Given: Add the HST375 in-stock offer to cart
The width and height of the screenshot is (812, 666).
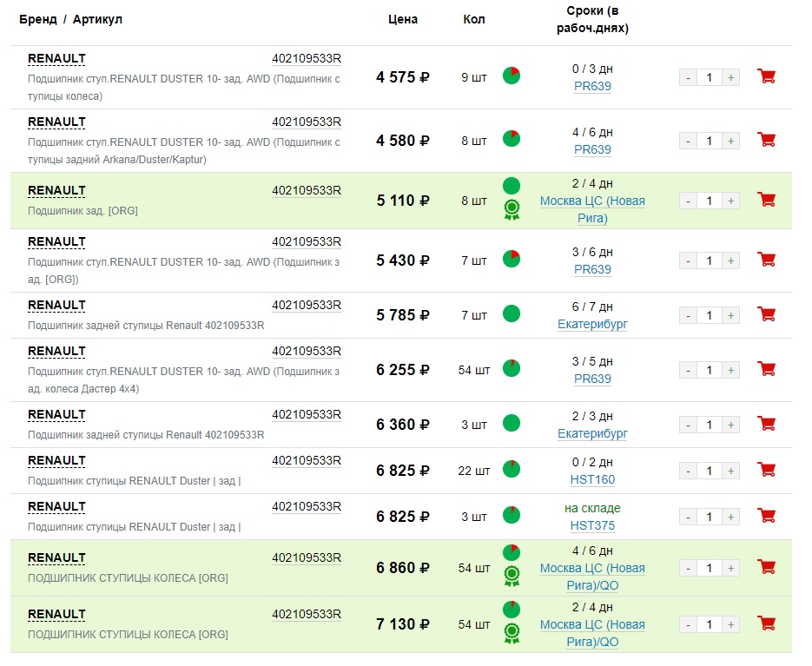Looking at the screenshot, I should tap(767, 517).
